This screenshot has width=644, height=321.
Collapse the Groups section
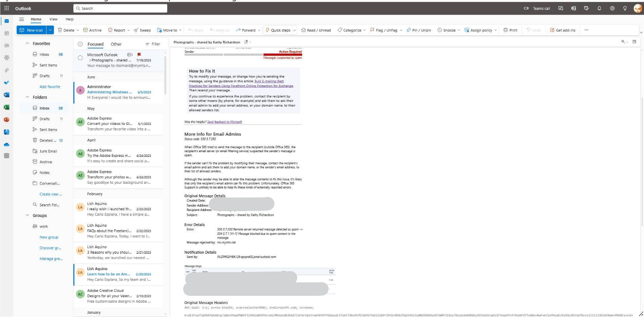click(28, 215)
